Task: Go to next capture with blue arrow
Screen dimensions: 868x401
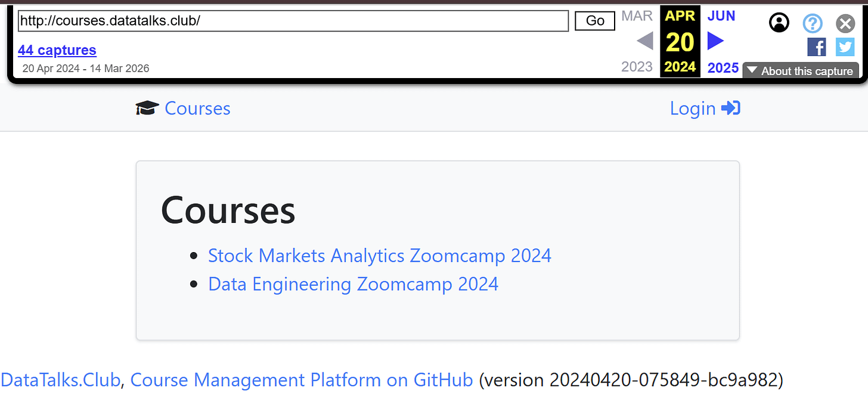Action: point(715,41)
